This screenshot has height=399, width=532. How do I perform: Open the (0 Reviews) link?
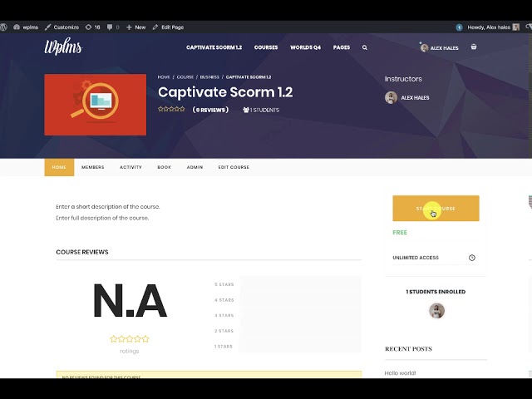point(210,110)
